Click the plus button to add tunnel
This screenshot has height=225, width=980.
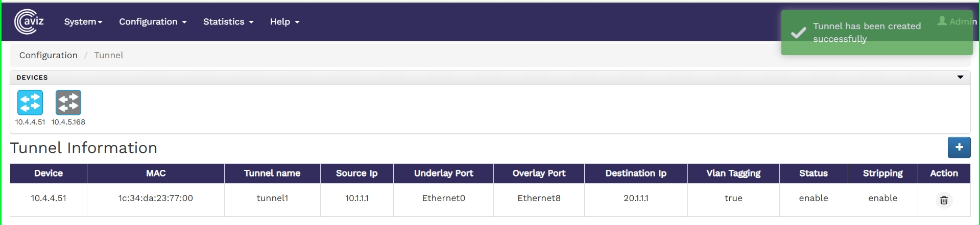[959, 147]
